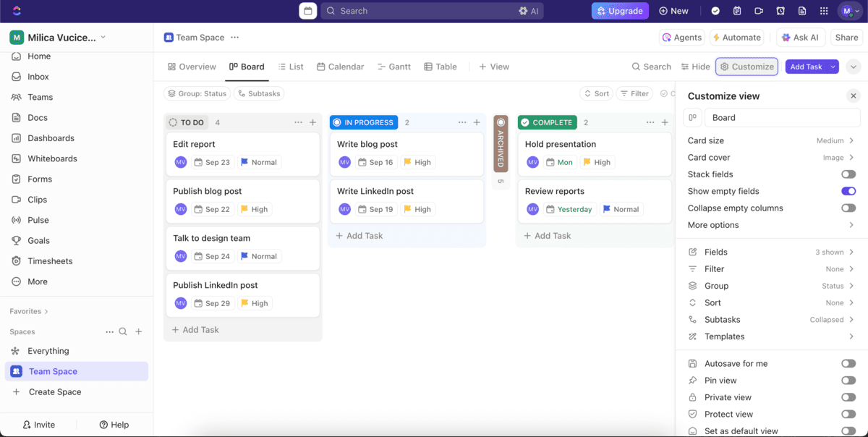Click the Clips icon in sidebar

click(16, 200)
